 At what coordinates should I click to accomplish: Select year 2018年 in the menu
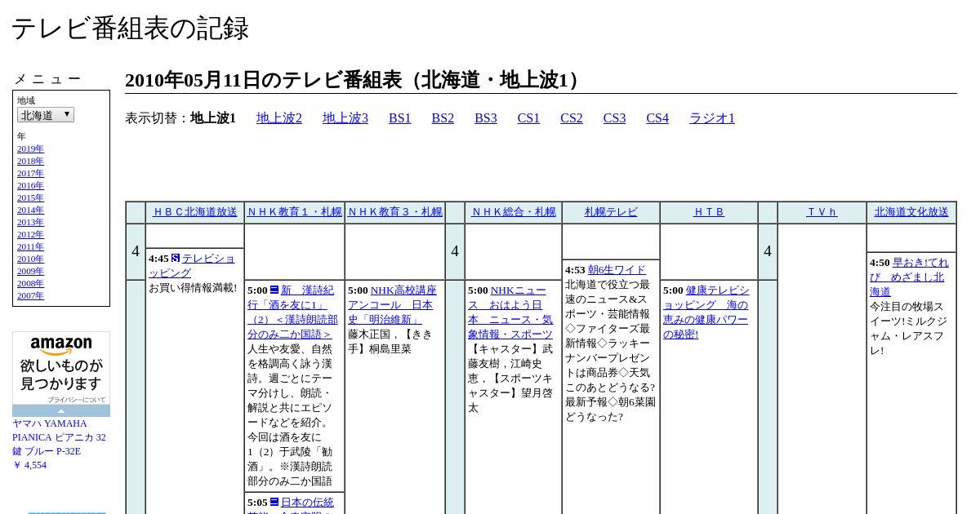[30, 161]
